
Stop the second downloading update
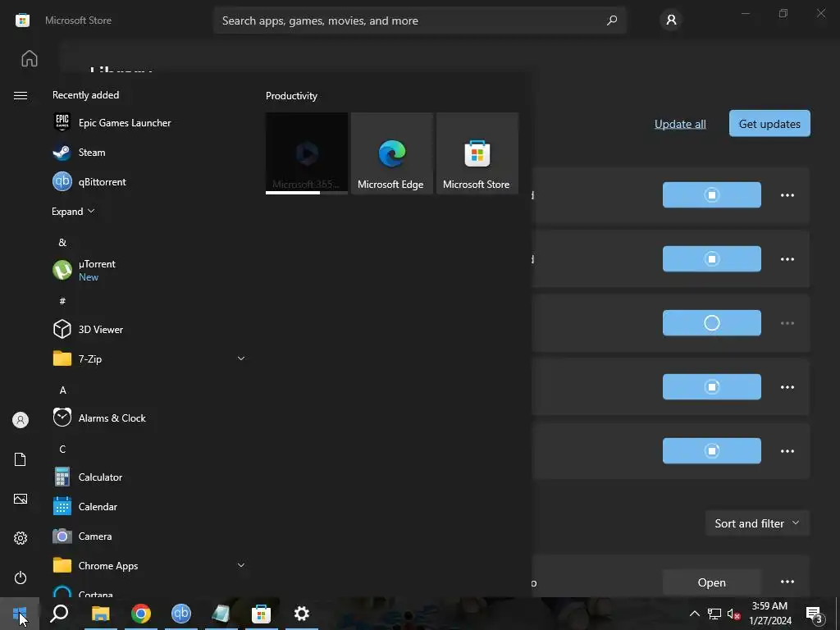711,258
